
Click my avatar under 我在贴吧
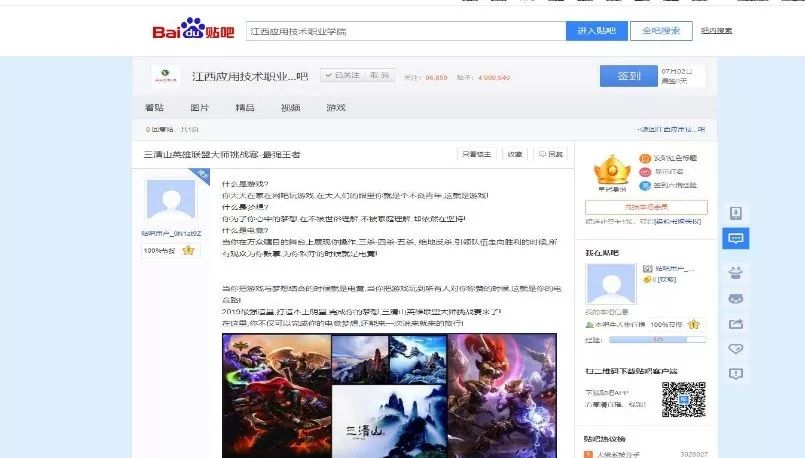tap(610, 284)
